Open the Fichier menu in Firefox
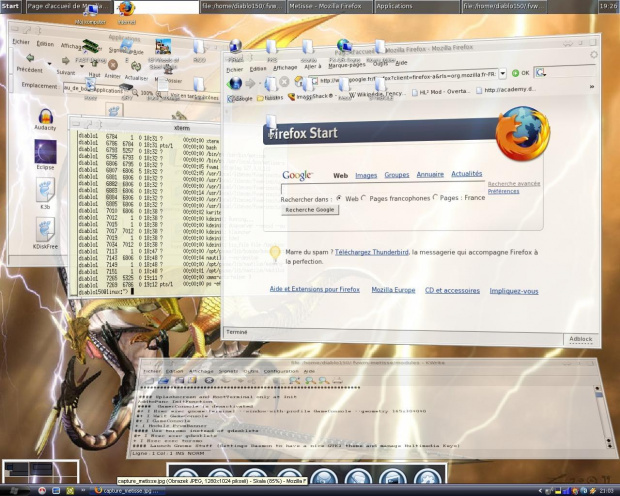Viewport: 620px width, 496px height. coord(234,70)
